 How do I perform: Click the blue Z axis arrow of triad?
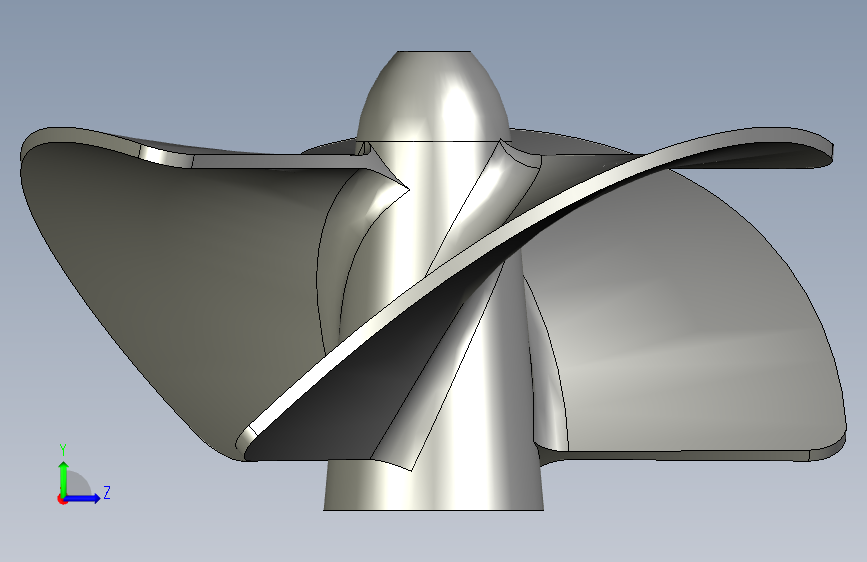tap(82, 498)
